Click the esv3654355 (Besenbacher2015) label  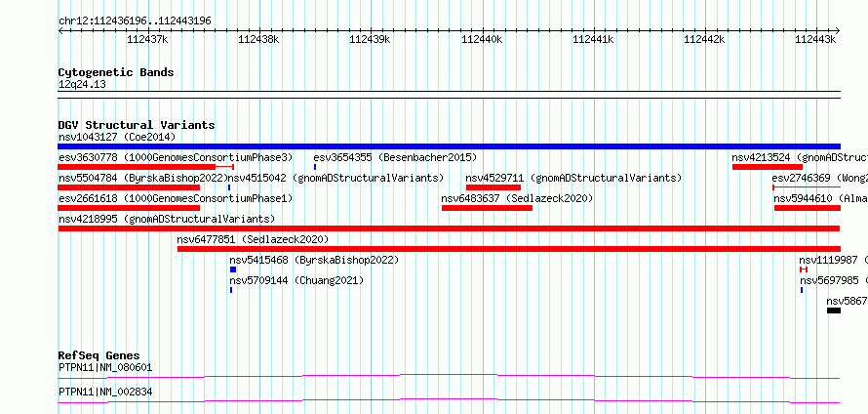tap(395, 157)
